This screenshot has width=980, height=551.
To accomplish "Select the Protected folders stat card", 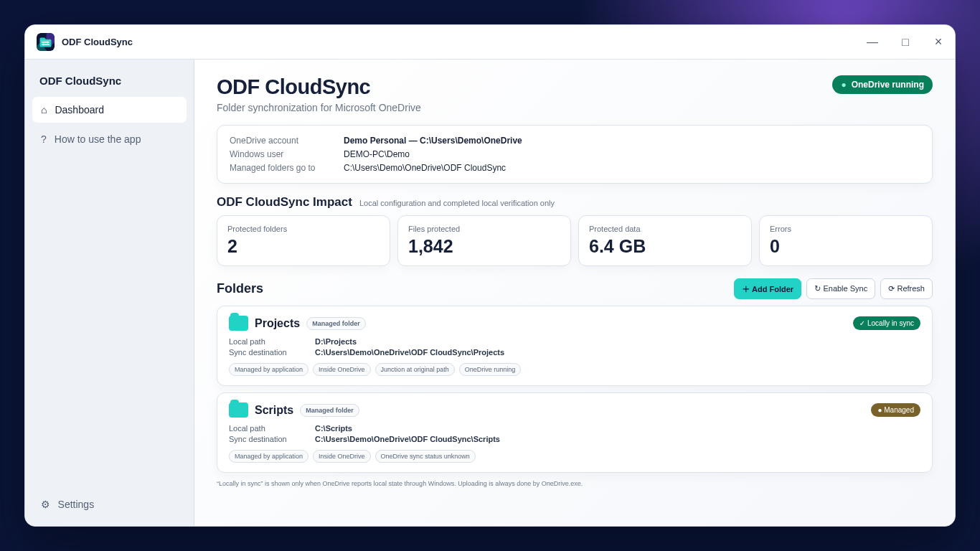I will tap(303, 241).
